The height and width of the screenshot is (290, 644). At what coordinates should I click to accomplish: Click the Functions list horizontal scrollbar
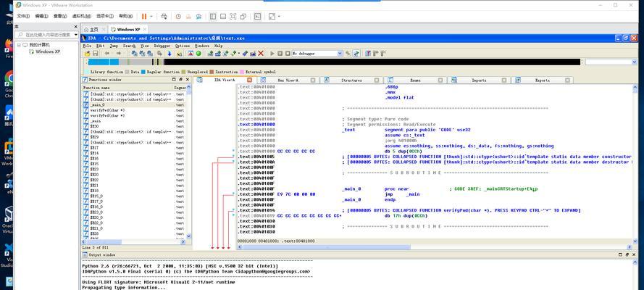pos(134,242)
